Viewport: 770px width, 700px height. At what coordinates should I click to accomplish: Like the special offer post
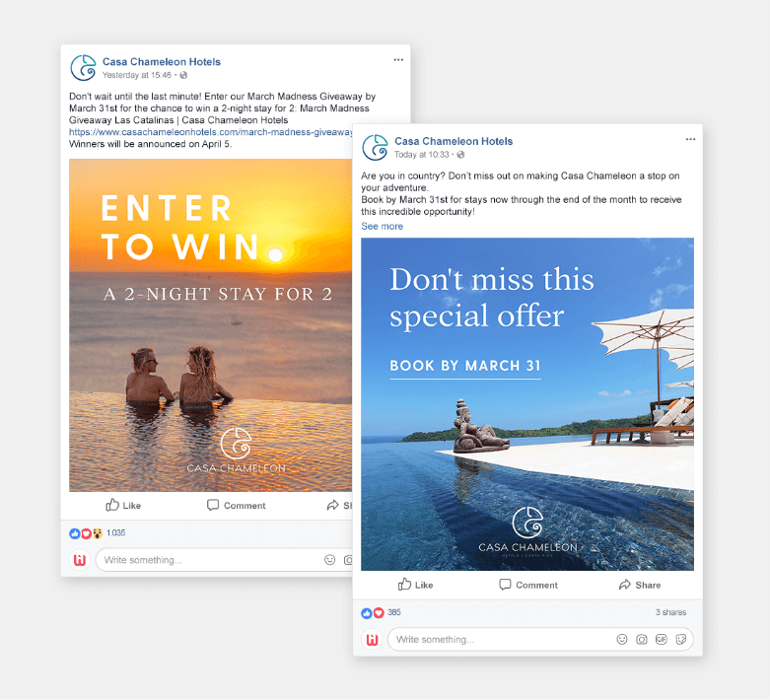point(415,585)
